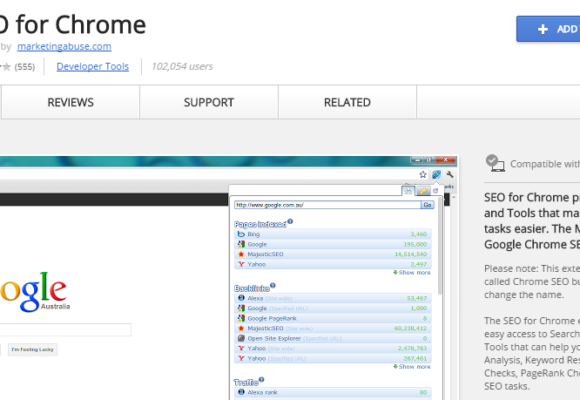Click the Bing logo icon under Pages Indexed

[241, 234]
